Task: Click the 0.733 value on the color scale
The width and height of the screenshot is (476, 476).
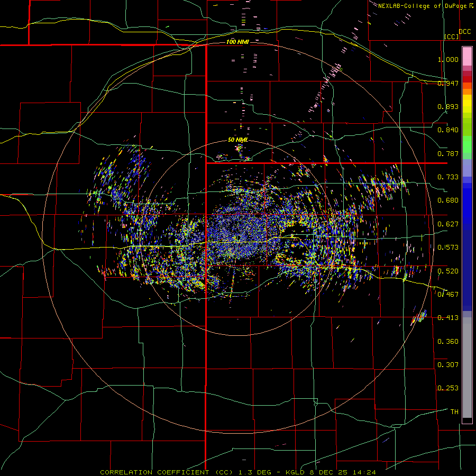Action: coord(448,177)
